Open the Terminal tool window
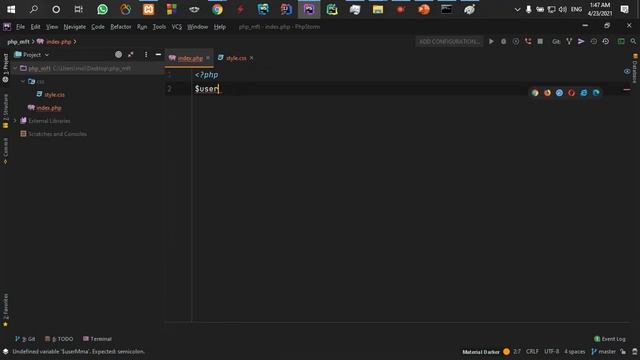Image resolution: width=640 pixels, height=360 pixels. pyautogui.click(x=97, y=339)
